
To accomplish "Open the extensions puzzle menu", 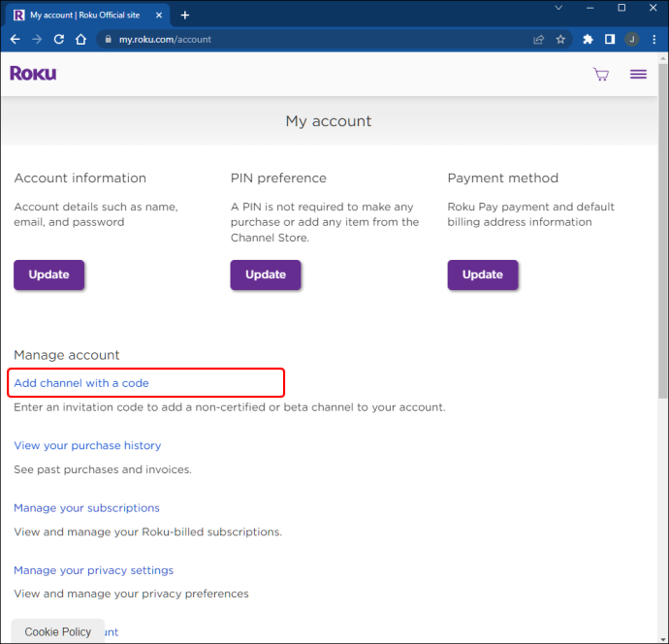I will 588,39.
